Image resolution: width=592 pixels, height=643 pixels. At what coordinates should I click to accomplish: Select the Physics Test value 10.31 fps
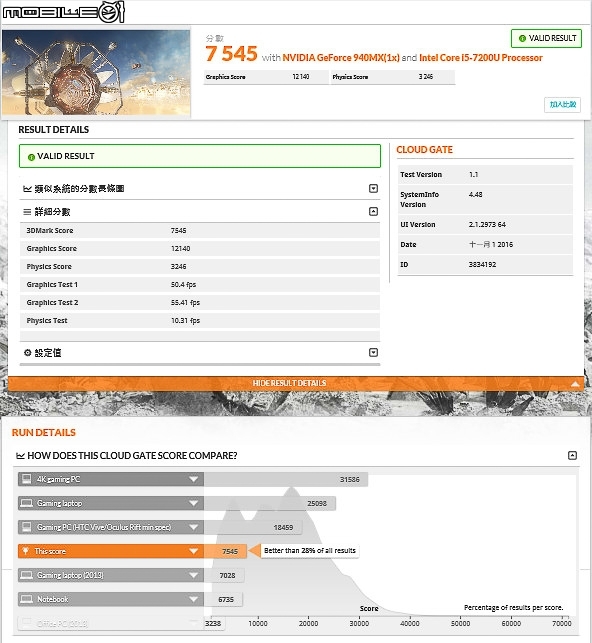[x=185, y=321]
